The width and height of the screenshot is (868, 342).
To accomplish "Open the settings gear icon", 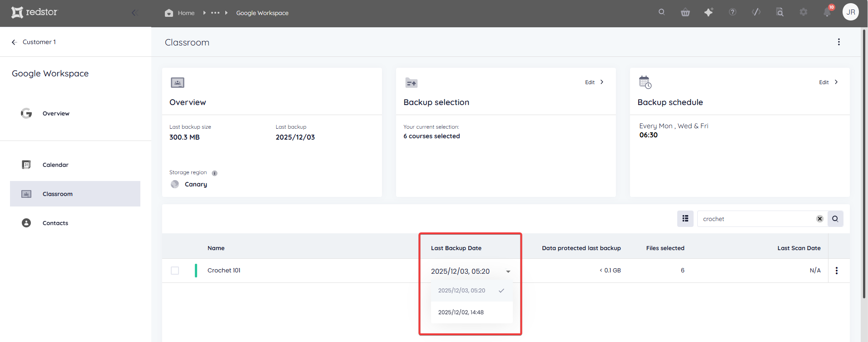I will coord(804,12).
